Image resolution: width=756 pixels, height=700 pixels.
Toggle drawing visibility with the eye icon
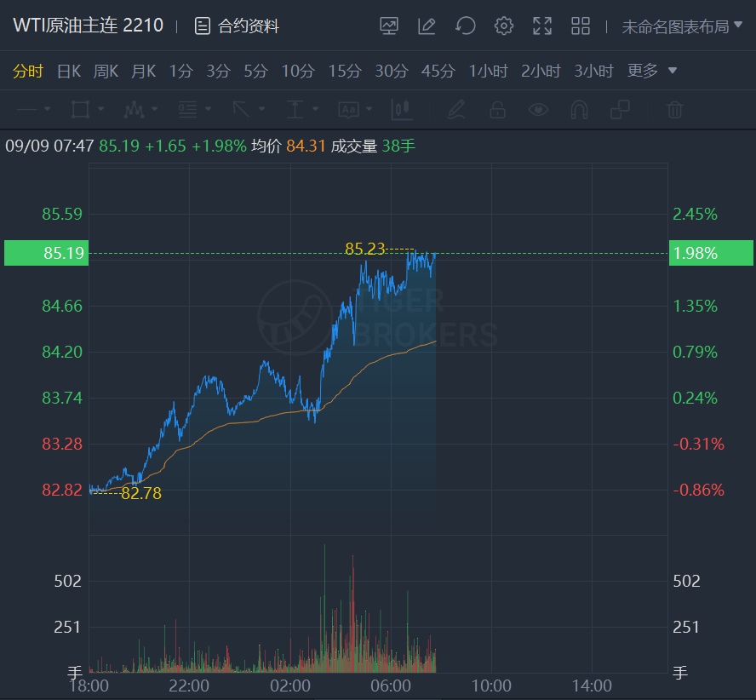538,110
